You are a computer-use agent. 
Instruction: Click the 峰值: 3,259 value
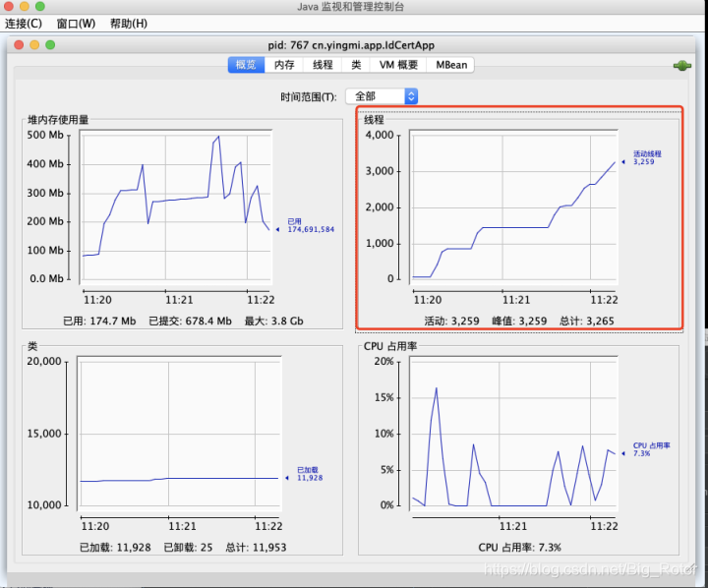point(519,322)
